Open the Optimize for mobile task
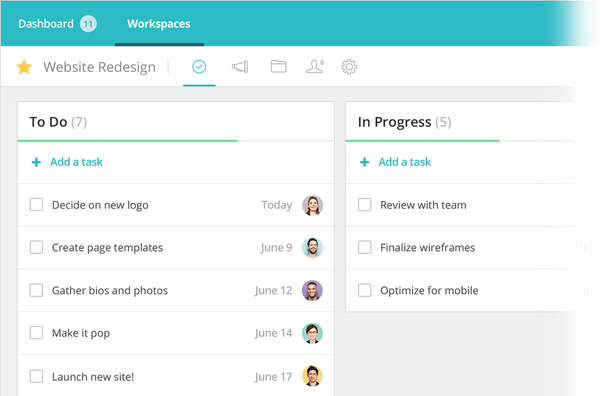This screenshot has height=396, width=600. [x=429, y=290]
